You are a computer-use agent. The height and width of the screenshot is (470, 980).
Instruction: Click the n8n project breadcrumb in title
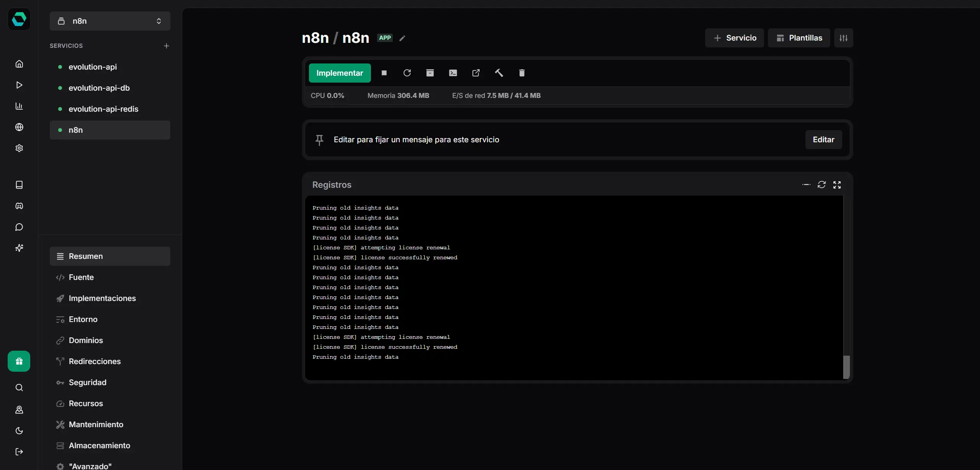coord(315,38)
